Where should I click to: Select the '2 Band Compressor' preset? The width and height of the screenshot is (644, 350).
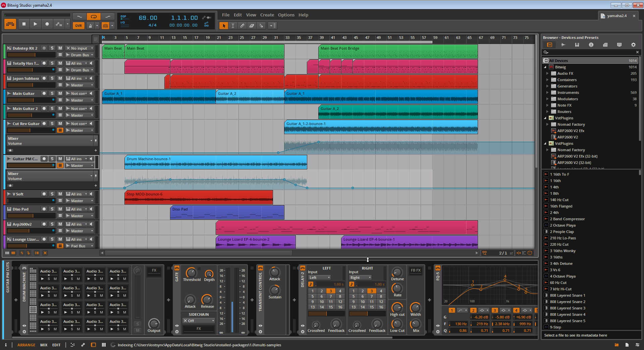(x=567, y=219)
